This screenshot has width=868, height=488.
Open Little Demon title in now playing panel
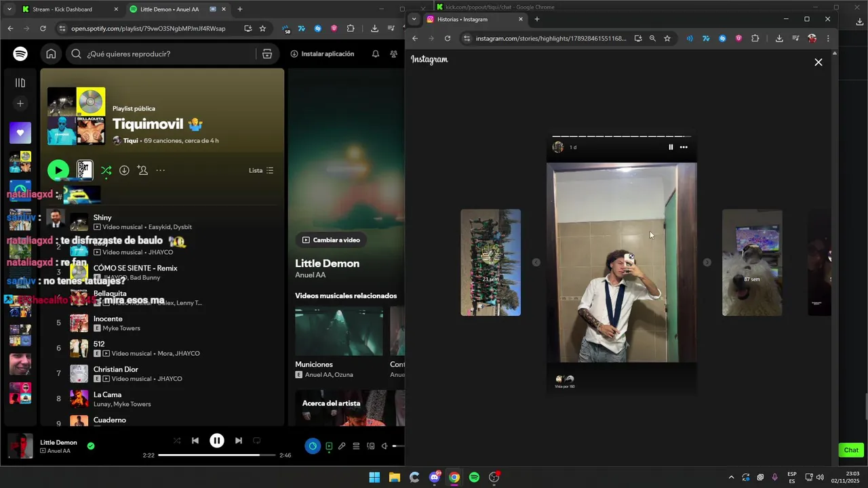tap(327, 263)
